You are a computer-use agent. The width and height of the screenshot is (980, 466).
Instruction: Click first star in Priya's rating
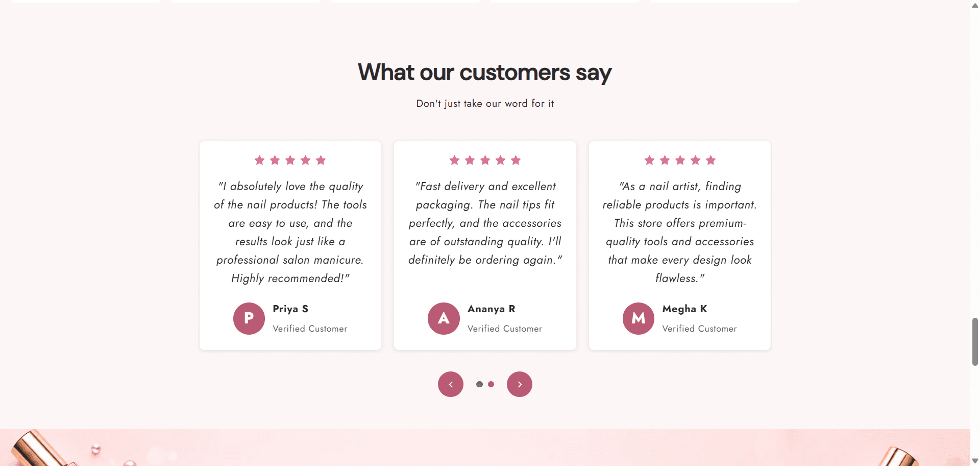pyautogui.click(x=259, y=160)
